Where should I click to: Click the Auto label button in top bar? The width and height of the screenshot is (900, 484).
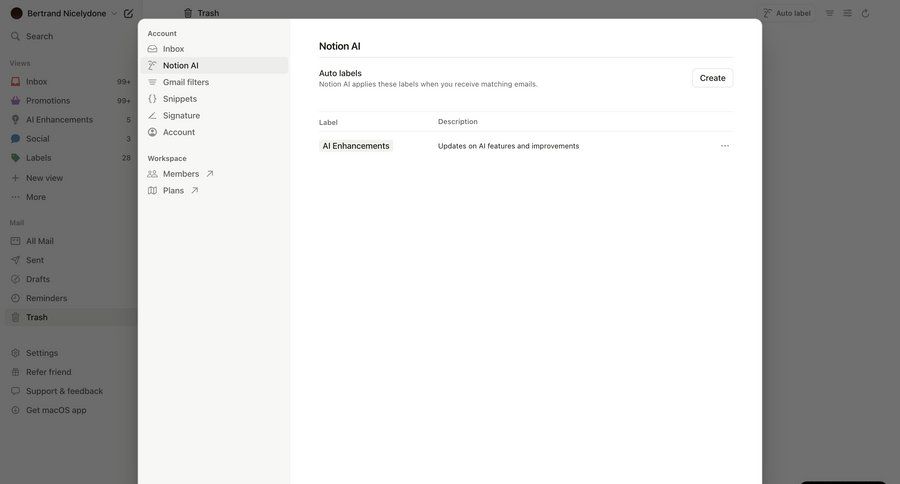point(787,13)
